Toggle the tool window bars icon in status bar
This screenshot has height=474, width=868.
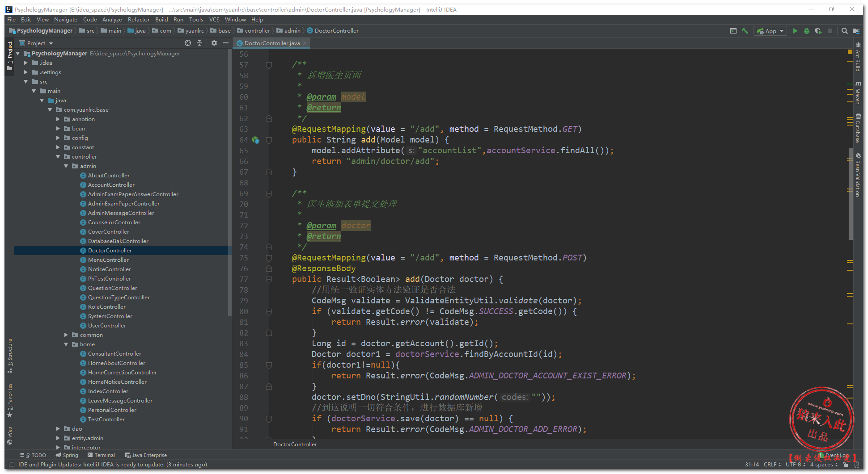[12, 465]
